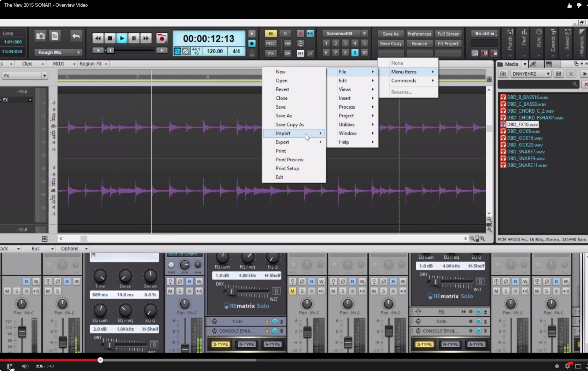Toggle the PDC override button

coord(271,43)
